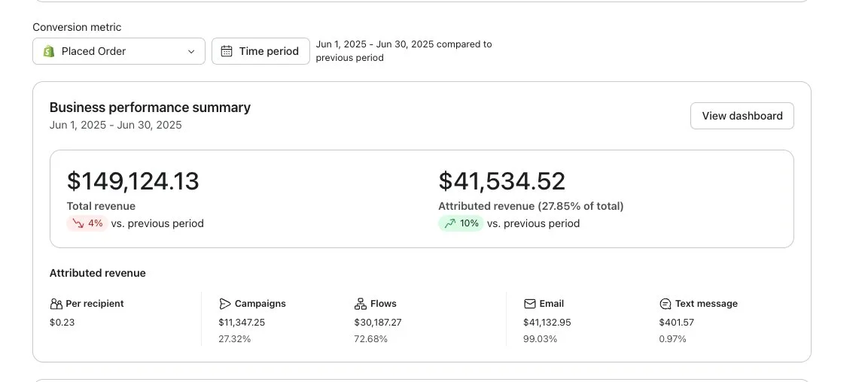Image resolution: width=868 pixels, height=382 pixels.
Task: Click the Email envelope icon
Action: [x=530, y=304]
